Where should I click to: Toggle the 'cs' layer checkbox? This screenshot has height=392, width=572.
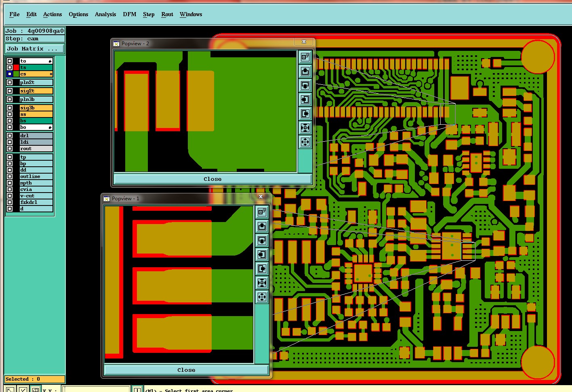(x=10, y=74)
